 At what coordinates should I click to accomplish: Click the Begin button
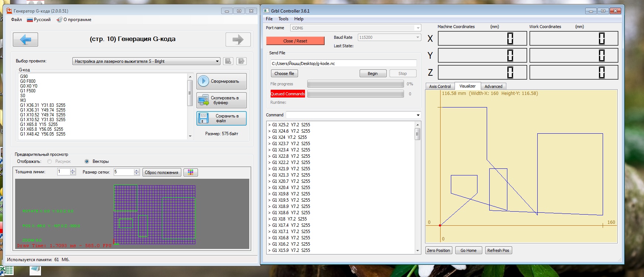click(373, 73)
